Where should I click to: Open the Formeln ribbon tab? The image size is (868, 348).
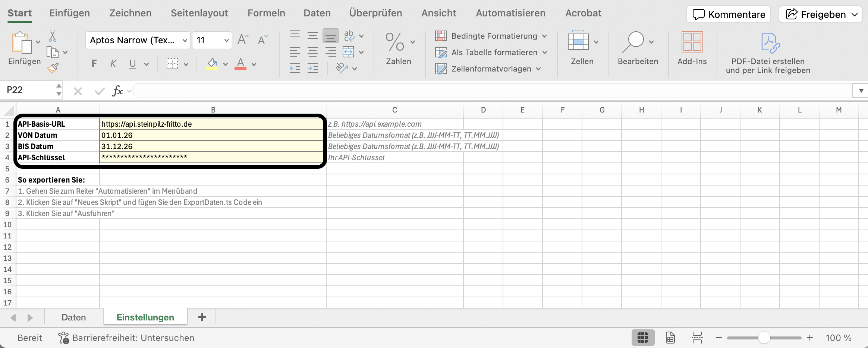266,13
